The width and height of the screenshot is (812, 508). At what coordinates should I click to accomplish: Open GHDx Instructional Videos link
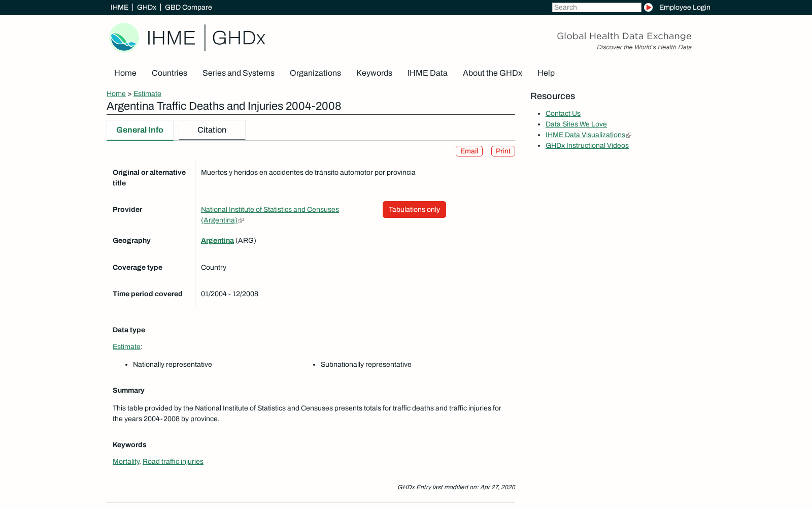(587, 146)
